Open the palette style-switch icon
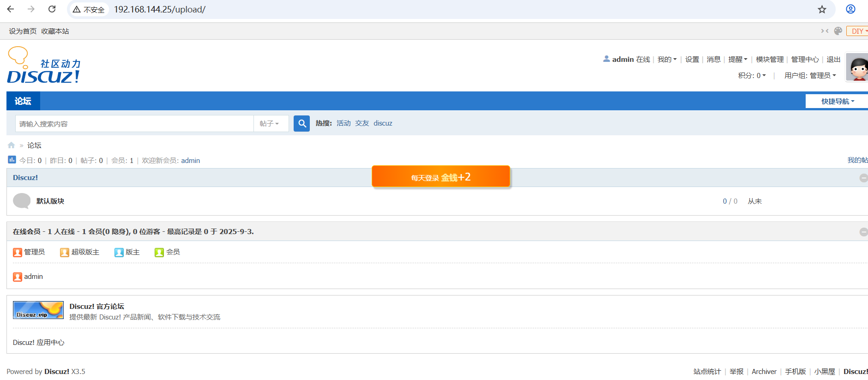This screenshot has width=868, height=380. 838,31
